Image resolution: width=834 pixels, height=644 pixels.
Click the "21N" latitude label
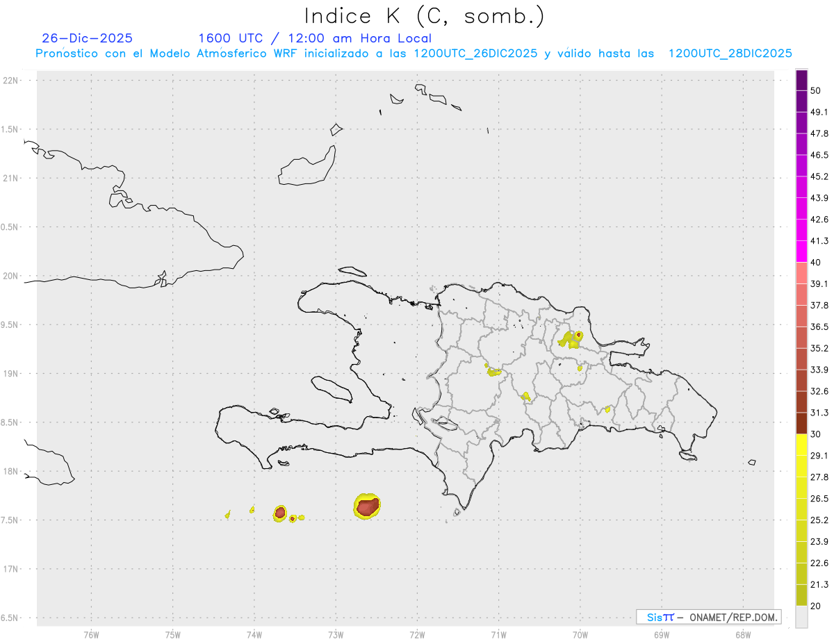coord(12,178)
